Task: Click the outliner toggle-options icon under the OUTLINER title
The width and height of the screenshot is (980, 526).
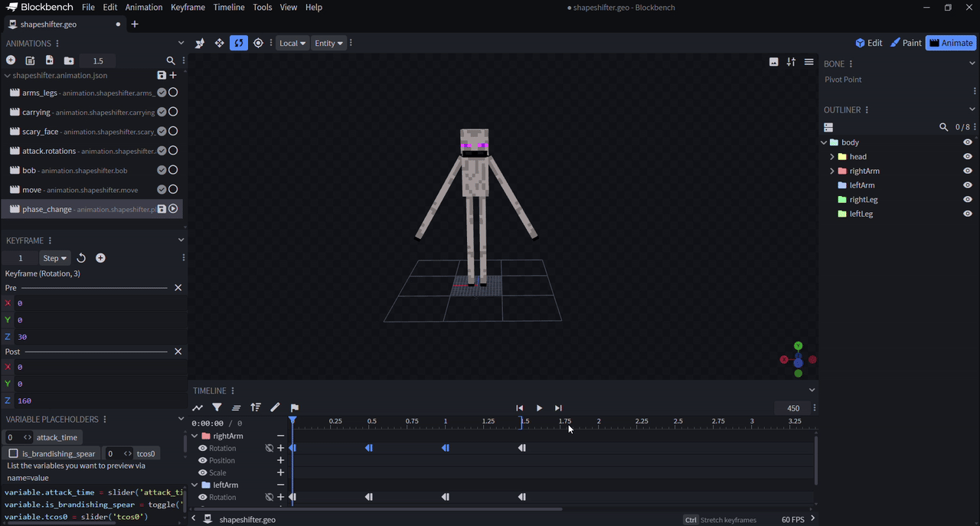Action: (828, 127)
